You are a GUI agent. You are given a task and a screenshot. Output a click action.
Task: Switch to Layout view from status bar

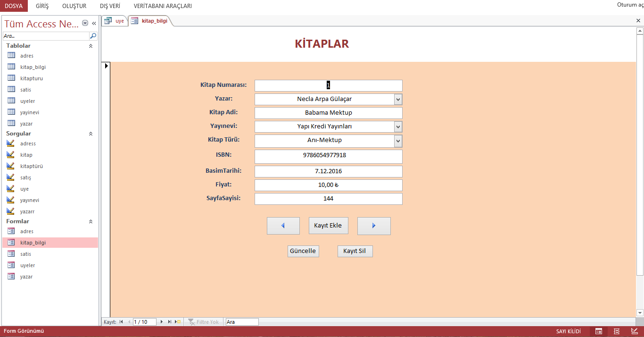(616, 331)
